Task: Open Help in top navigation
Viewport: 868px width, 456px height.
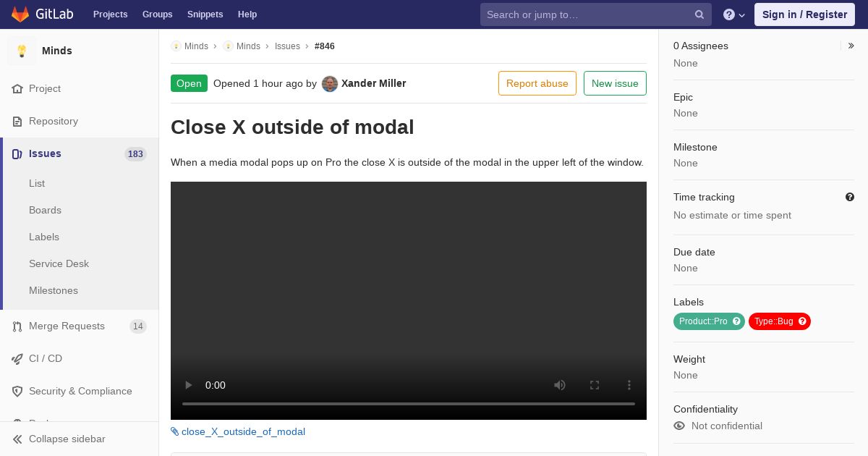Action: 247,14
